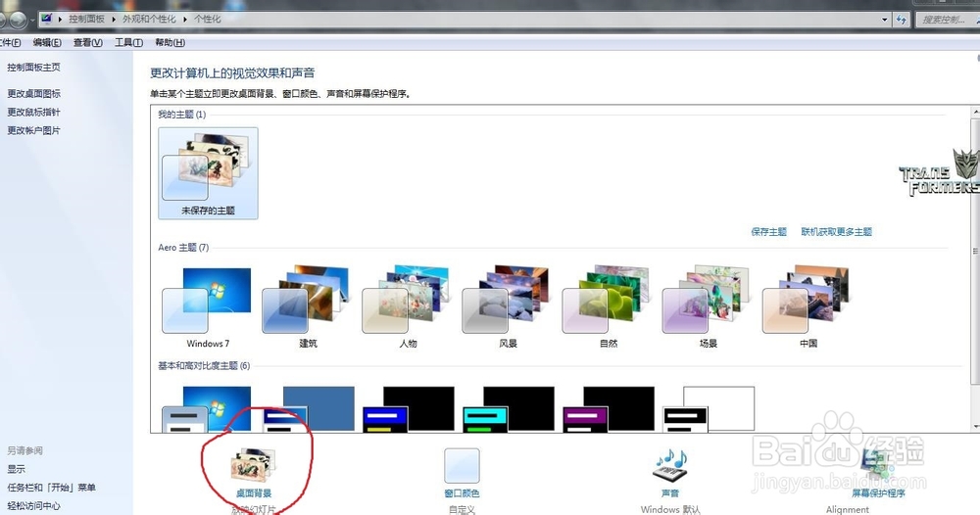Click the theme list scrollbar thumb
Viewport: 980px width, 515px height.
(x=975, y=250)
